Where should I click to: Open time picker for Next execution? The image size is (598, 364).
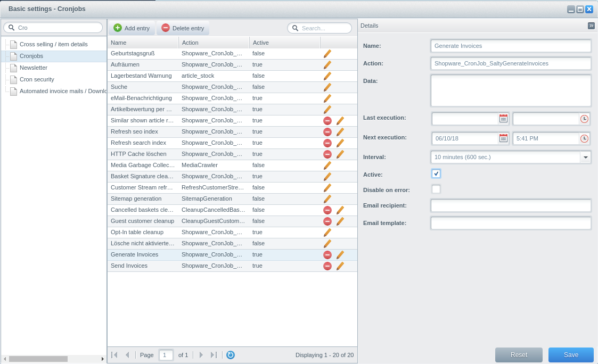584,138
